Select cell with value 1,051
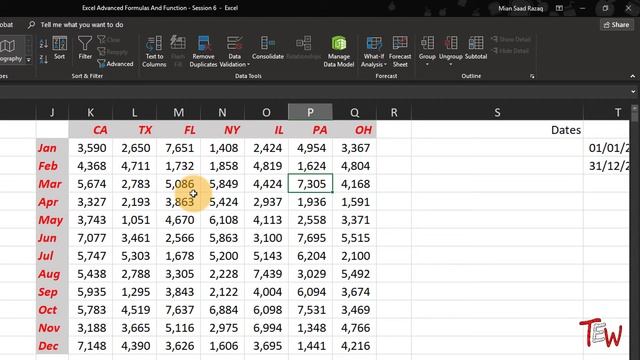Viewport: 640px width, 360px height. (135, 220)
